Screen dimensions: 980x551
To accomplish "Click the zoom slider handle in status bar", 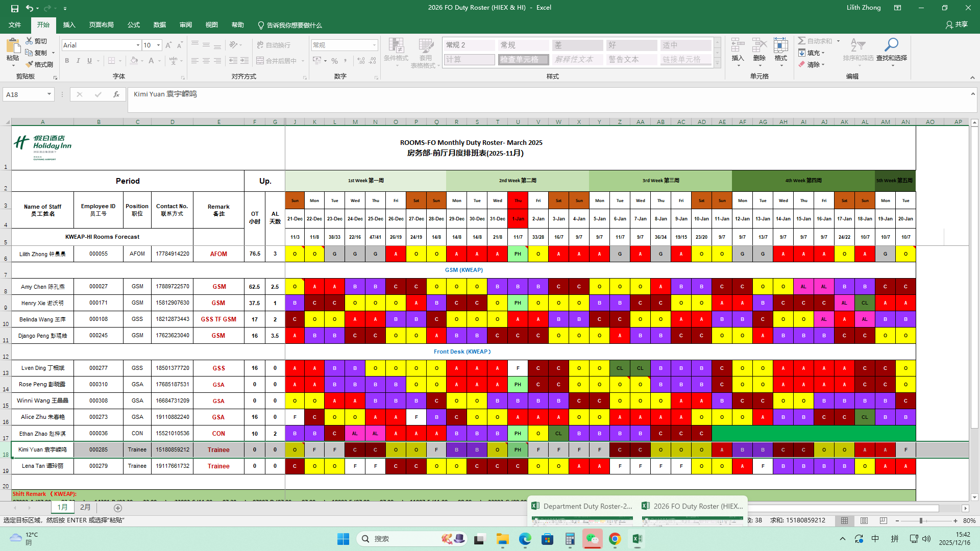I will [921, 521].
